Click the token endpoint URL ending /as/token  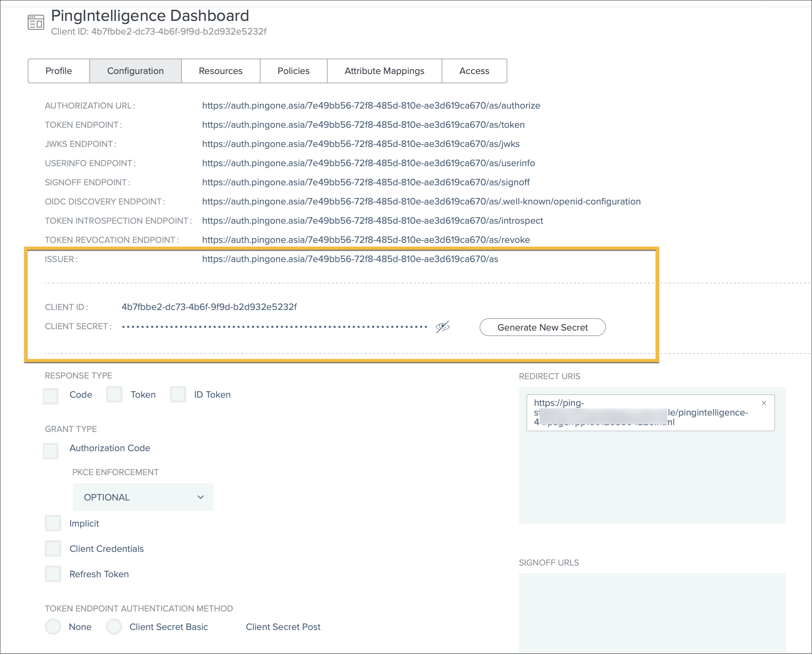tap(363, 125)
